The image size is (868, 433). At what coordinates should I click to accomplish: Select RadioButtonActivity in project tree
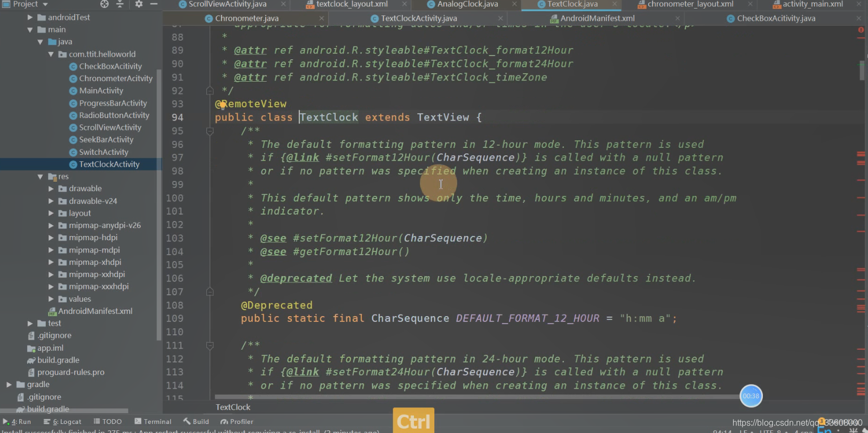click(x=114, y=115)
